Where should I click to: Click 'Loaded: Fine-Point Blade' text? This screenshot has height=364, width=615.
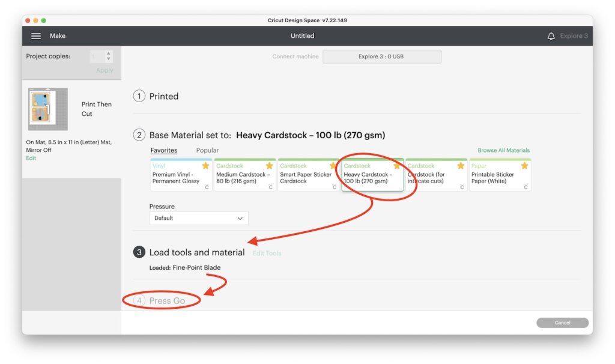185,267
